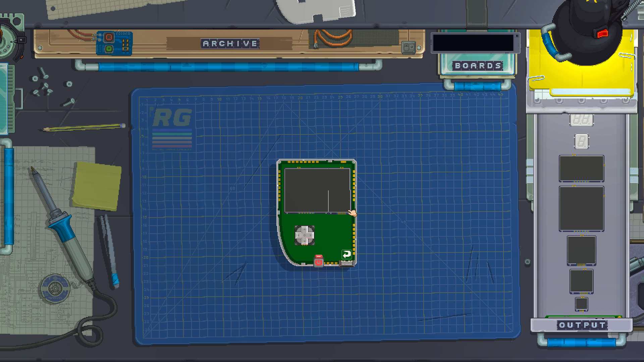Pull the blue Output drawer handle
The width and height of the screenshot is (644, 362).
(581, 342)
